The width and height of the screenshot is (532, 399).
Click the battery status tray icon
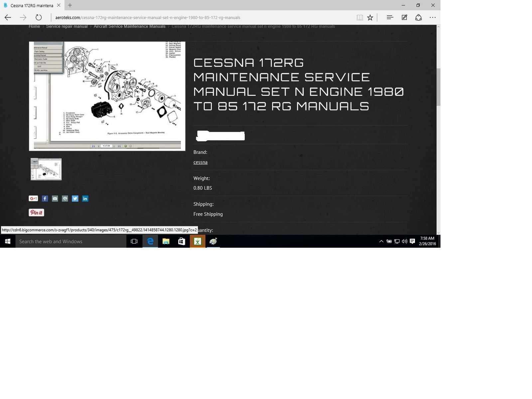[x=389, y=241]
